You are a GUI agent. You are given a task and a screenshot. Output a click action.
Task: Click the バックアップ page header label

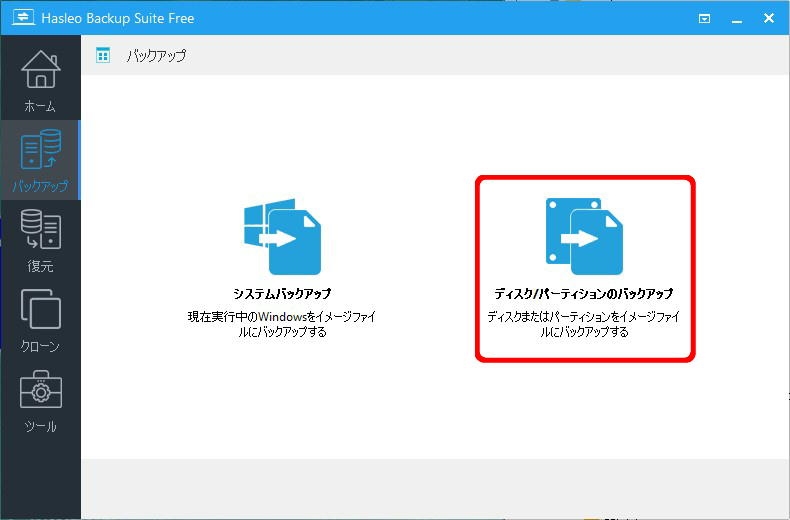[156, 55]
